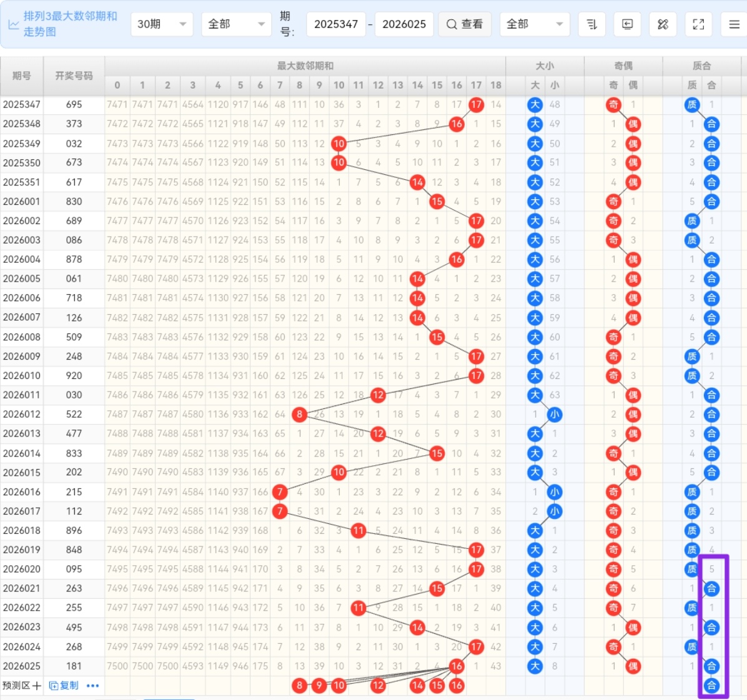Open the chart tools settings icon
The height and width of the screenshot is (700, 747).
click(x=663, y=24)
